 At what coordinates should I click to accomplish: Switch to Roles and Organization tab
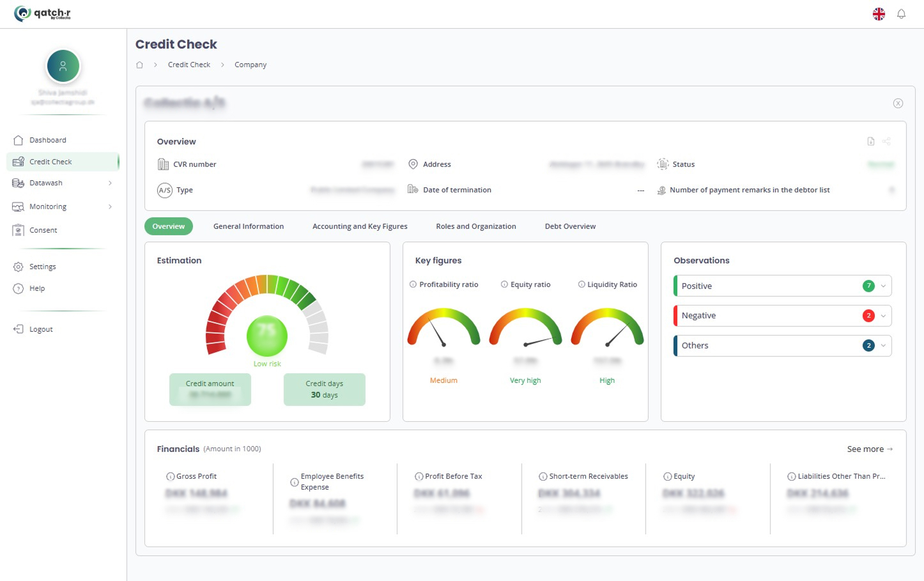pos(476,226)
